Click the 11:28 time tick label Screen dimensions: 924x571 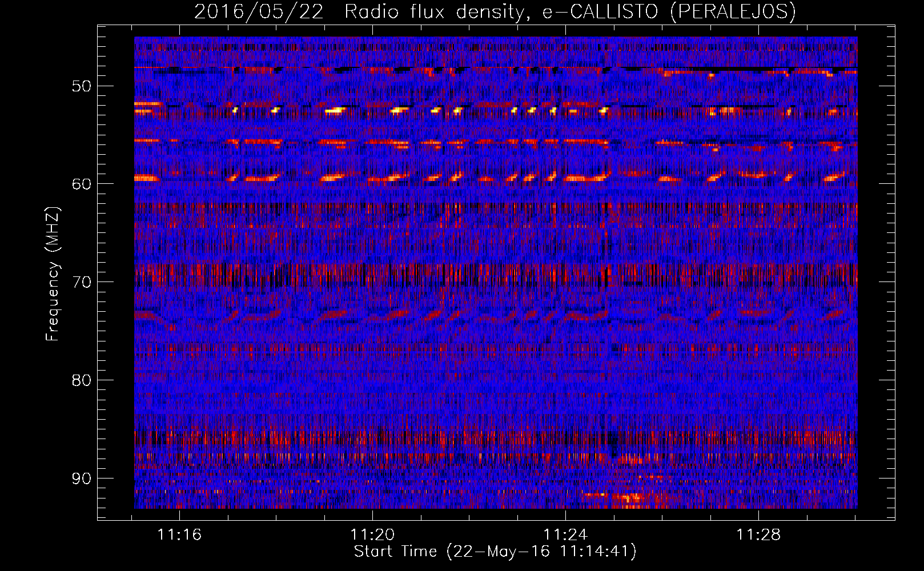pyautogui.click(x=758, y=535)
